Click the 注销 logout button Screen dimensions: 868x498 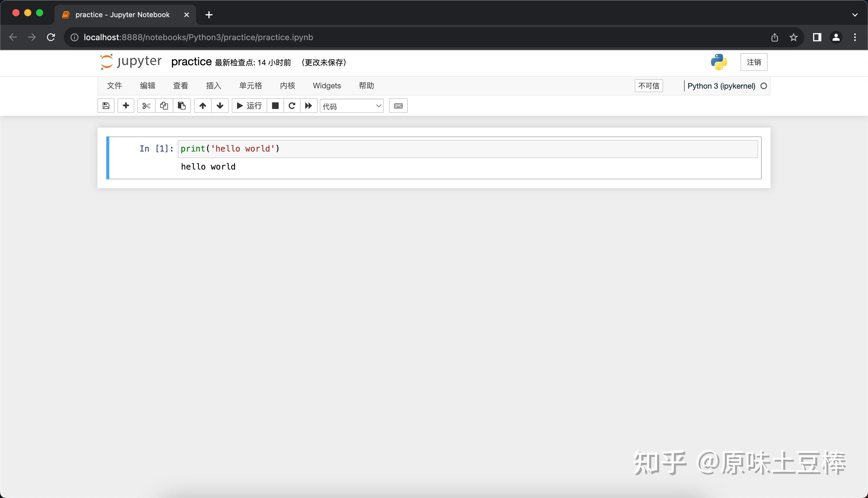pyautogui.click(x=753, y=62)
